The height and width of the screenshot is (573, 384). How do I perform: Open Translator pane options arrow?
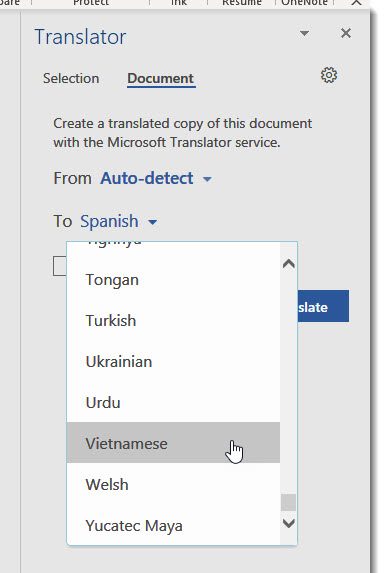pyautogui.click(x=304, y=33)
